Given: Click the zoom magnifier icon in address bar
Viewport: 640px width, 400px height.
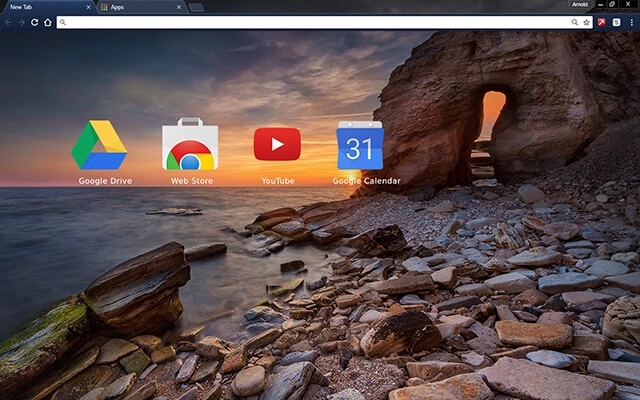Looking at the screenshot, I should tap(574, 22).
